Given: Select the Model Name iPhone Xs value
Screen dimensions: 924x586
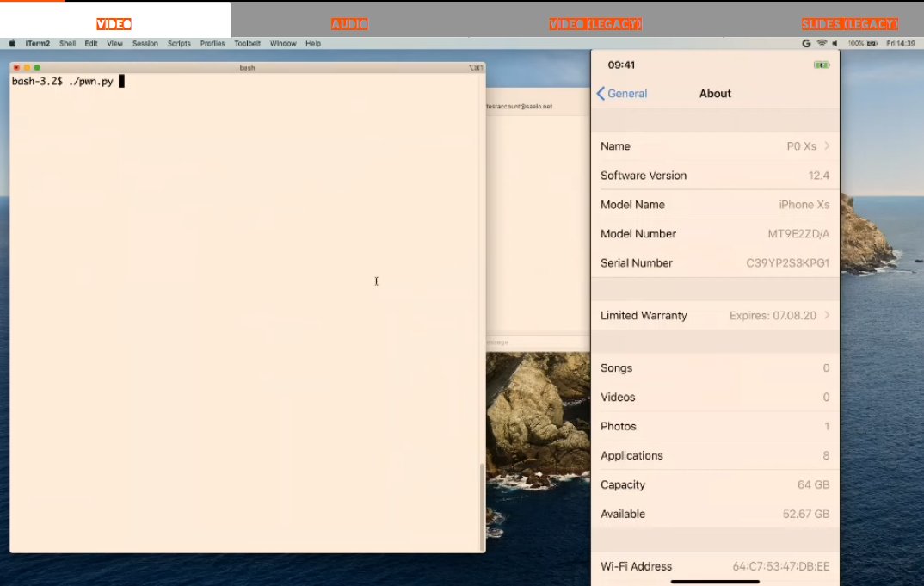Looking at the screenshot, I should click(x=804, y=205).
